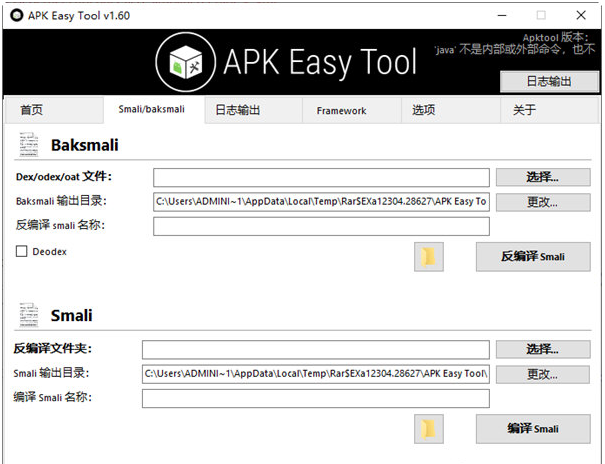Show the 关于 tab

click(x=549, y=110)
